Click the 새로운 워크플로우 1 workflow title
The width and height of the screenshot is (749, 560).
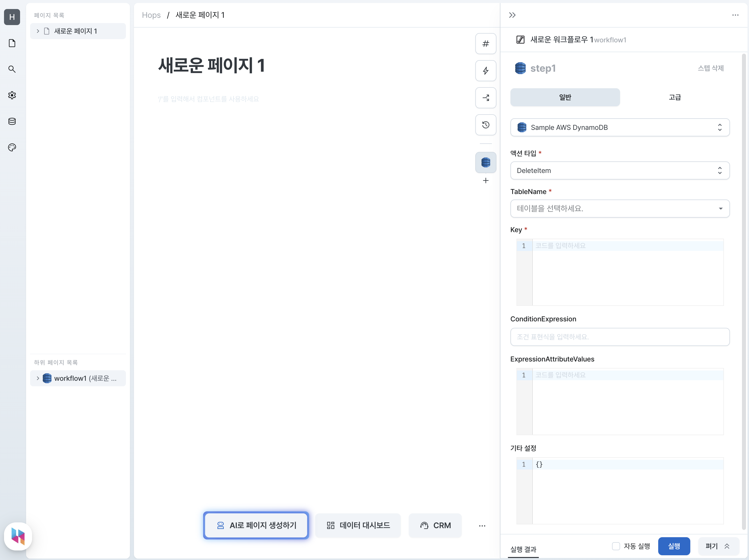tap(562, 40)
